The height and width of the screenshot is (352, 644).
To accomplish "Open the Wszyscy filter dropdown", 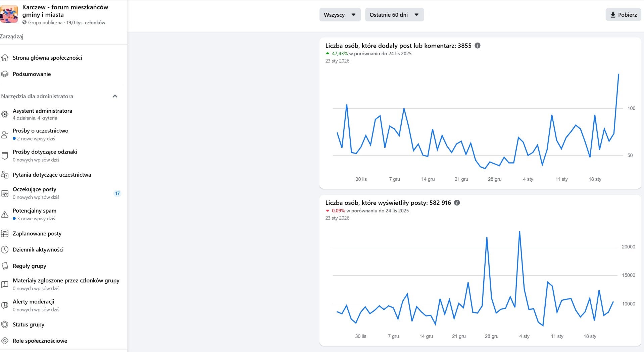I will pyautogui.click(x=340, y=15).
